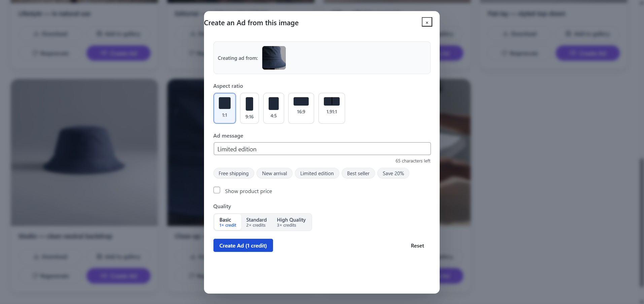Select the 16:9 aspect ratio

(301, 108)
